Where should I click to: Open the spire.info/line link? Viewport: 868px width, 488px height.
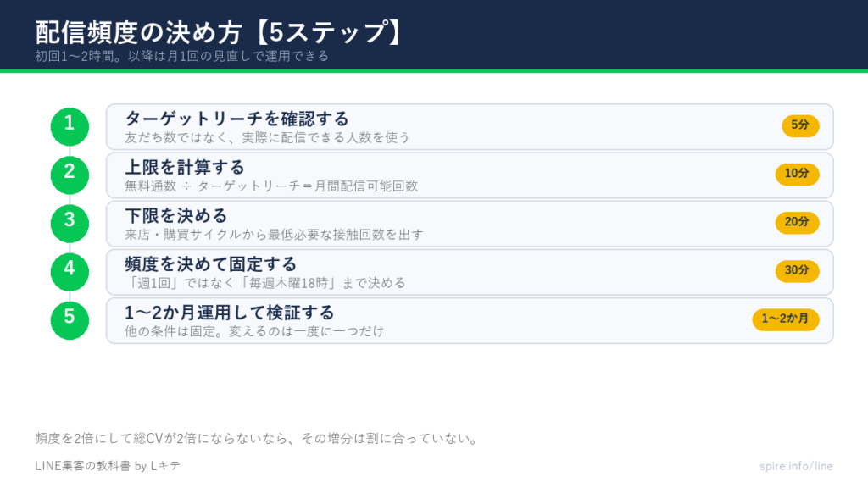pos(796,466)
